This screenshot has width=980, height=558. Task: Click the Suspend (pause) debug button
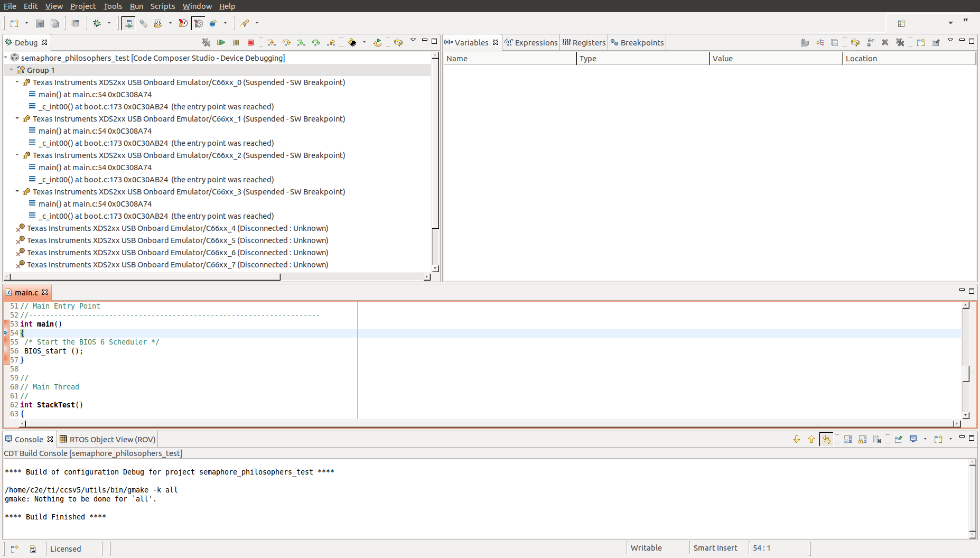(x=236, y=42)
